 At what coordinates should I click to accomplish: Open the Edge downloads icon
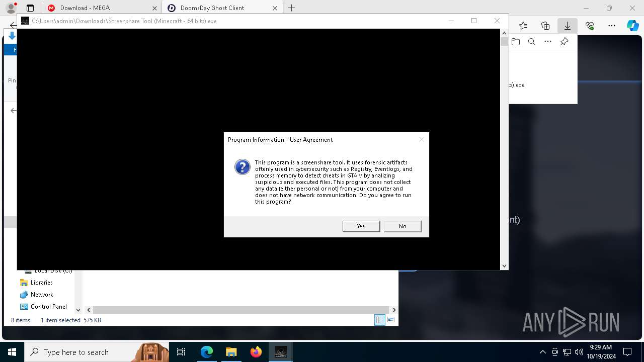(x=568, y=26)
